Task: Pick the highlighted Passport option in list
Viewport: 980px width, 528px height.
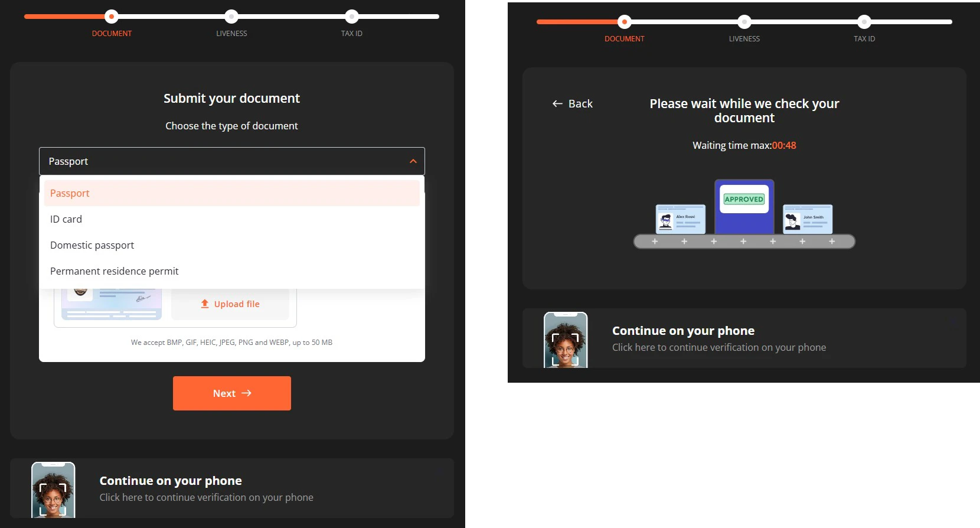Action: (x=70, y=193)
